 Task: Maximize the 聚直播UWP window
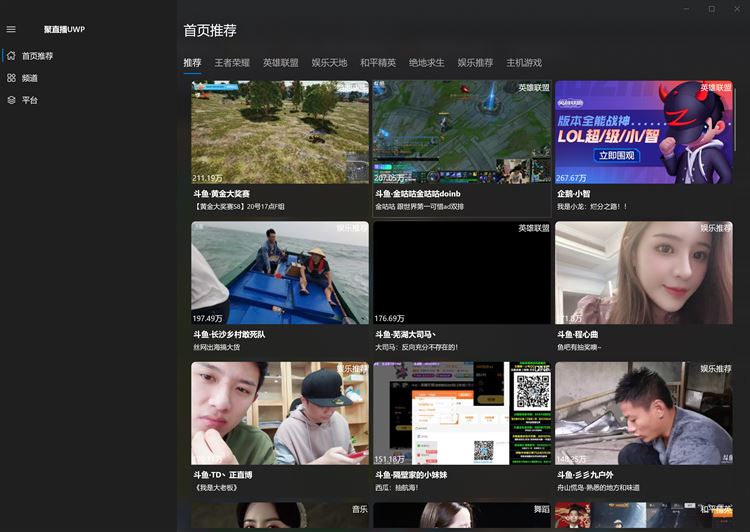tap(712, 9)
